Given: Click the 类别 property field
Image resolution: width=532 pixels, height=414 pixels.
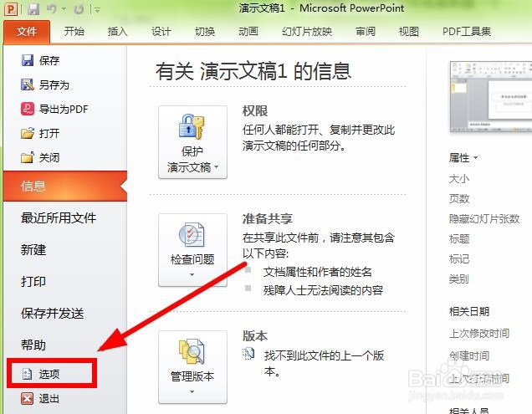Looking at the screenshot, I should point(458,279).
